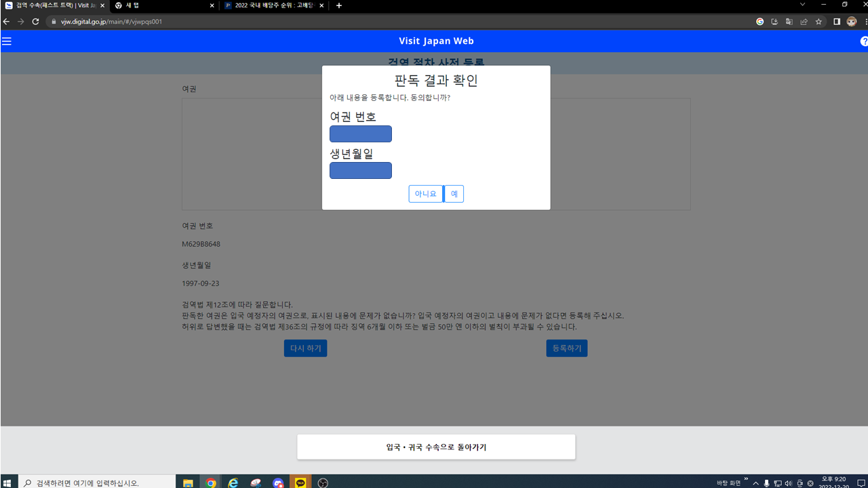Translate this page using the address bar icon
The width and height of the screenshot is (868, 488).
tap(789, 22)
